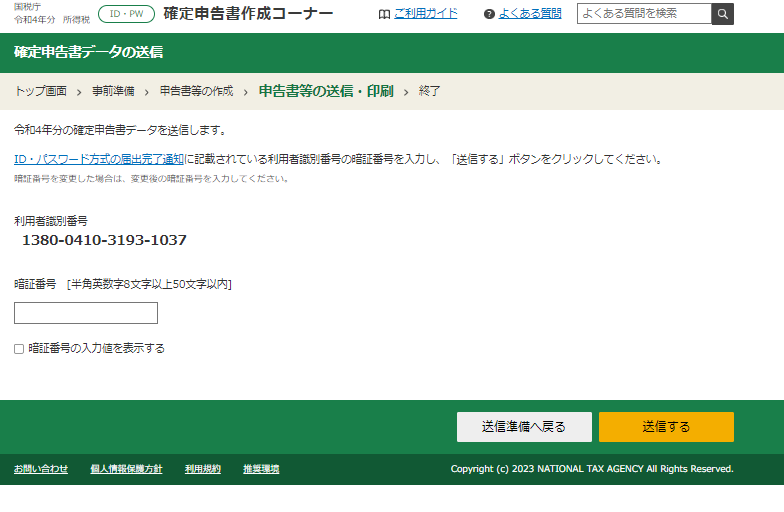Click the よくある質問を検索 search box

click(x=644, y=14)
